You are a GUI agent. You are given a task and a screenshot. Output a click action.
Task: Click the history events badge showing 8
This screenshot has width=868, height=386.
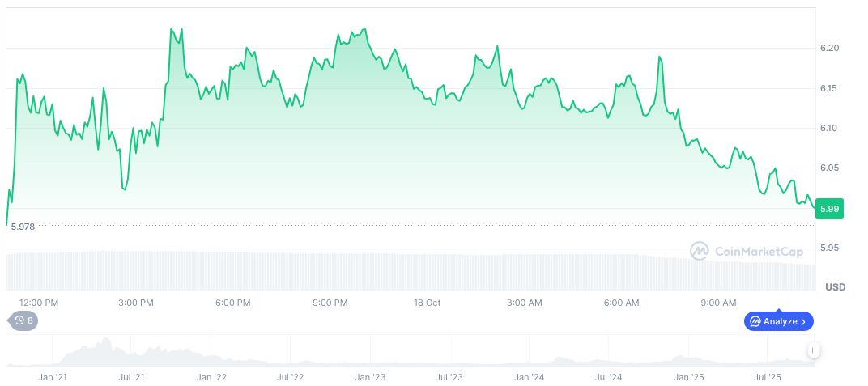coord(23,320)
